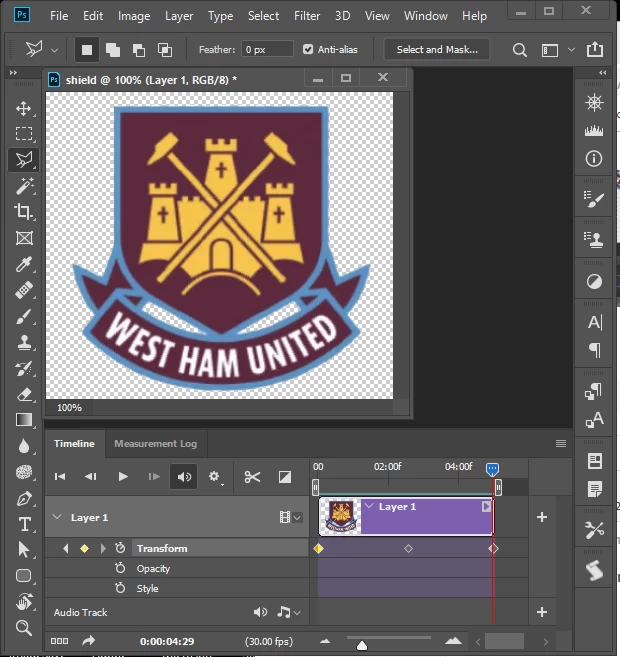Open the Window menu
620x657 pixels.
pos(426,16)
